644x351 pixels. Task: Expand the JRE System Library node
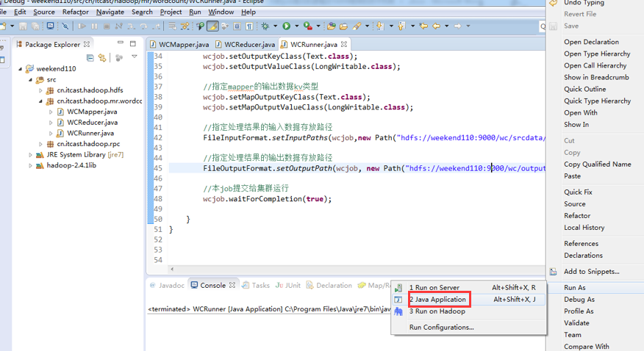30,155
